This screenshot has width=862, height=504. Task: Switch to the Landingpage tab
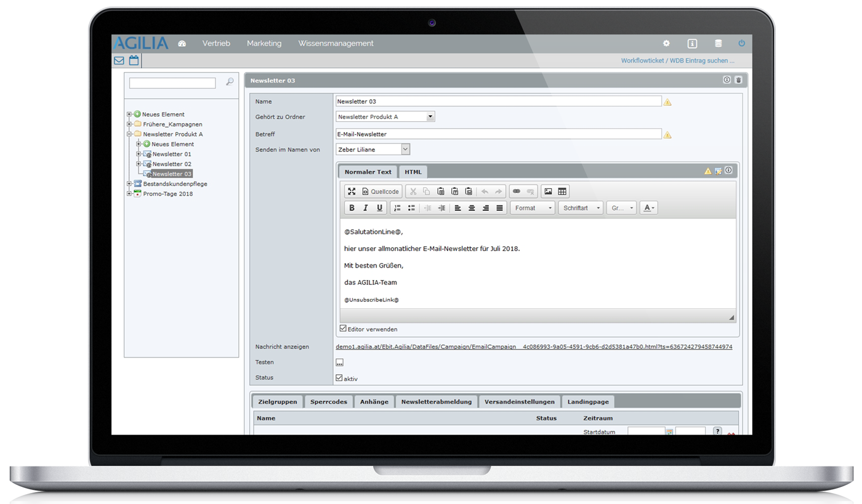click(x=588, y=402)
